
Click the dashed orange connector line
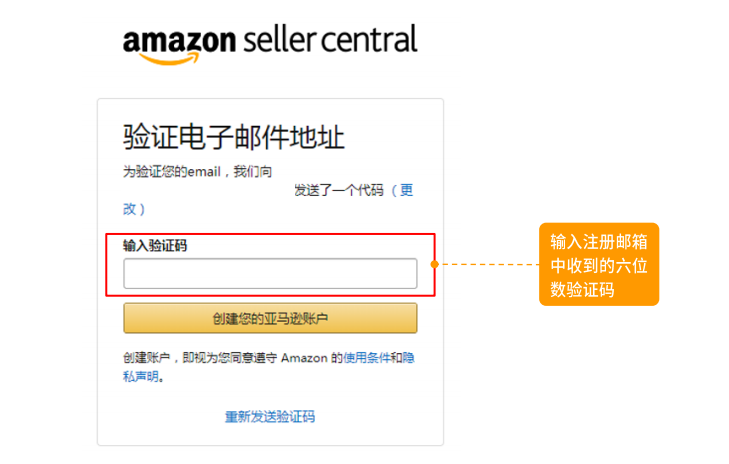(x=489, y=264)
